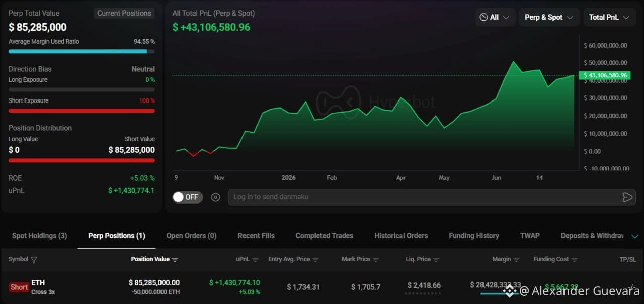Open the Completed Trades tab
This screenshot has width=644, height=304.
325,236
